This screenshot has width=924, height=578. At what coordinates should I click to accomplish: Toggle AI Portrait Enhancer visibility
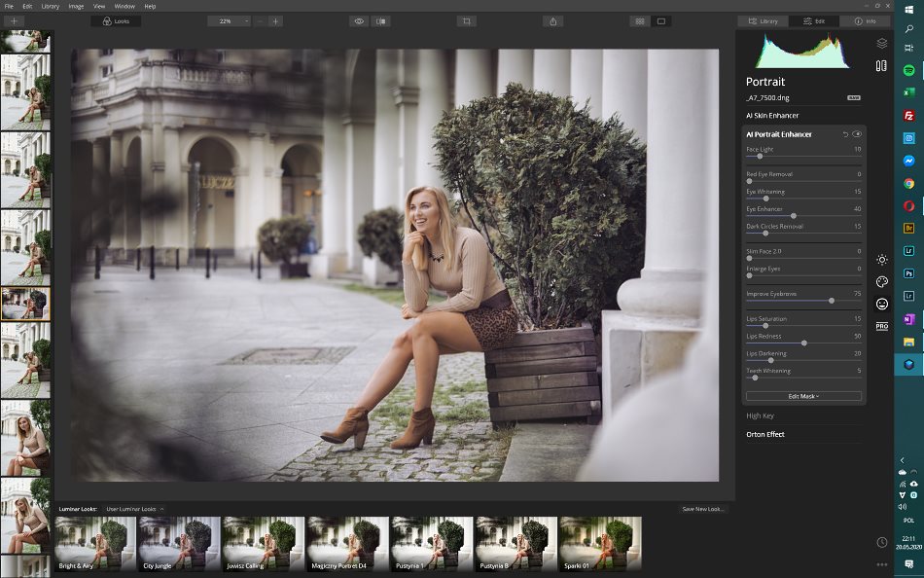[857, 134]
